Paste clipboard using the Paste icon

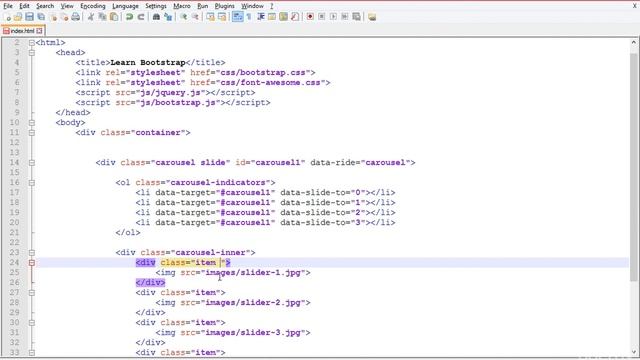(x=114, y=17)
